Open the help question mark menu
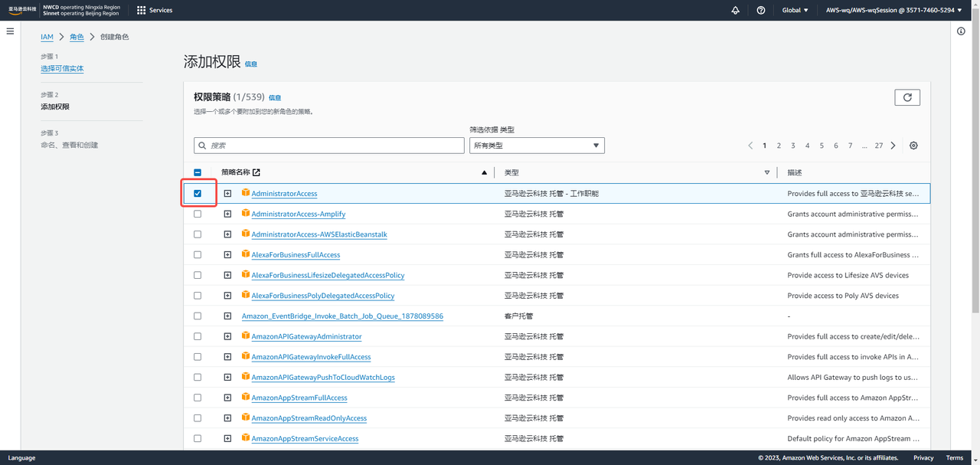 pyautogui.click(x=761, y=10)
